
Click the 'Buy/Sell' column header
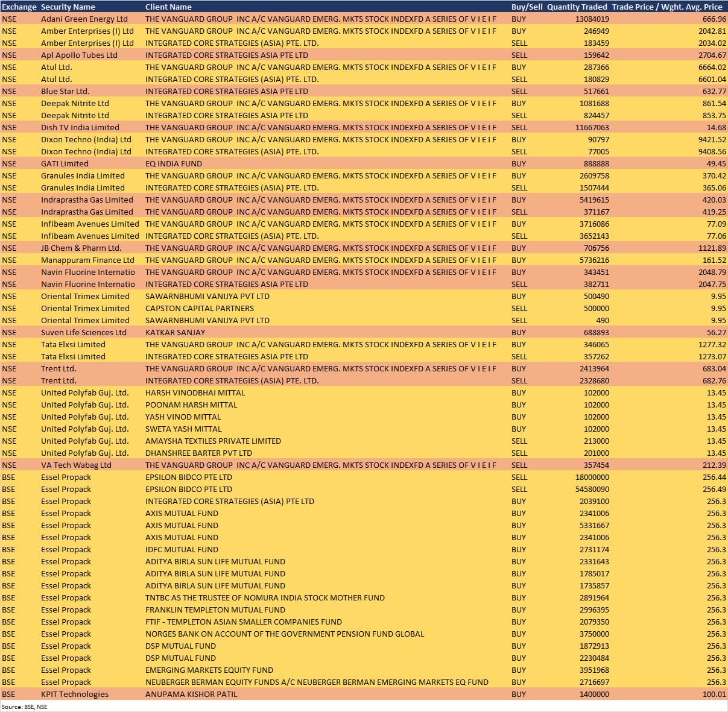click(x=527, y=7)
